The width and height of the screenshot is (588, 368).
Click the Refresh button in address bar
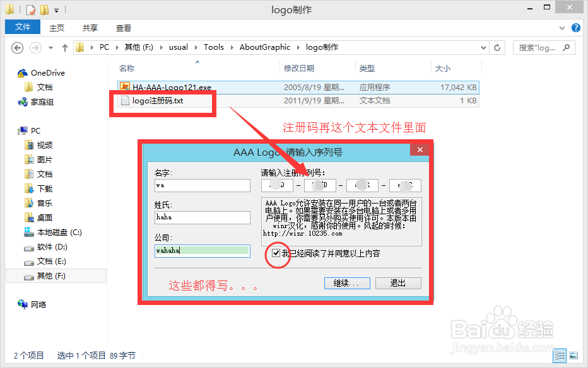coord(497,47)
